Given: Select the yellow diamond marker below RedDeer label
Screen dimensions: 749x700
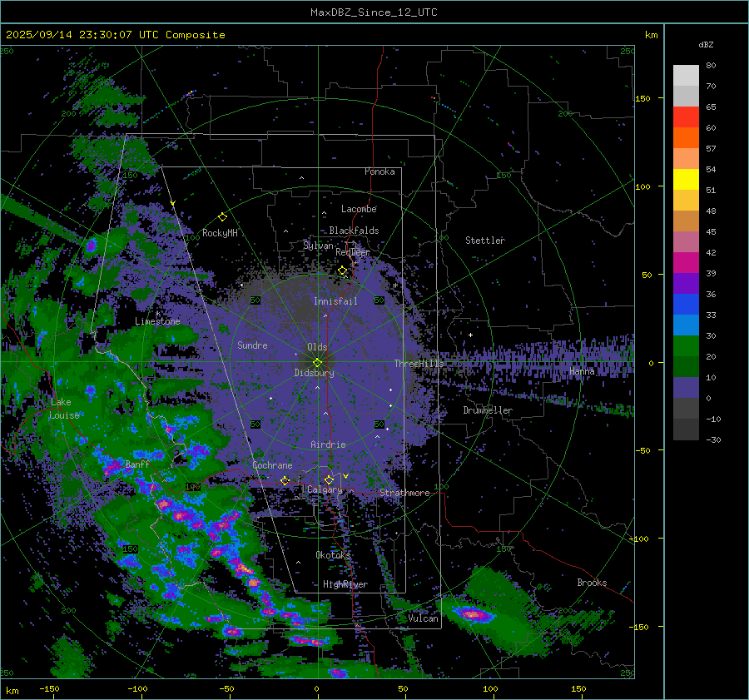Looking at the screenshot, I should [x=342, y=271].
